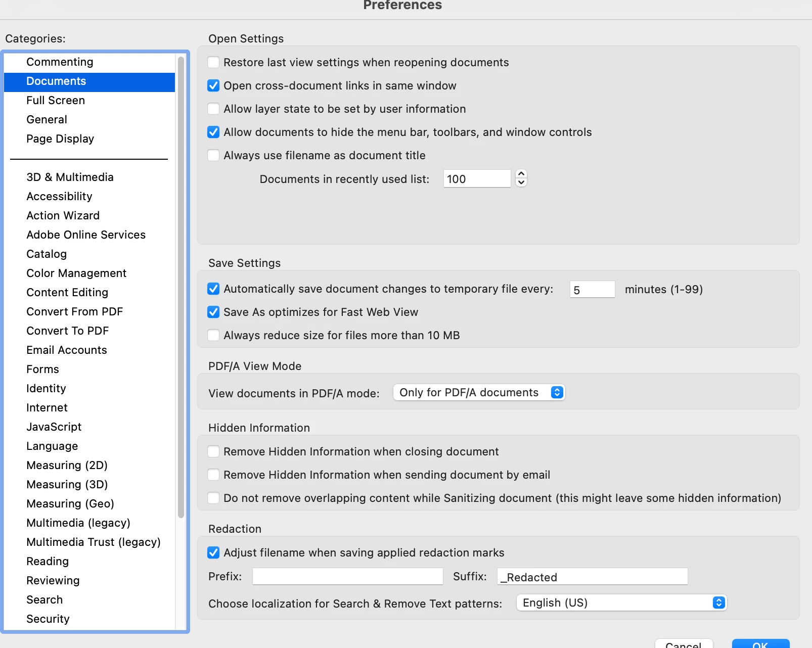Open the Reading category
The height and width of the screenshot is (648, 812).
click(89, 561)
